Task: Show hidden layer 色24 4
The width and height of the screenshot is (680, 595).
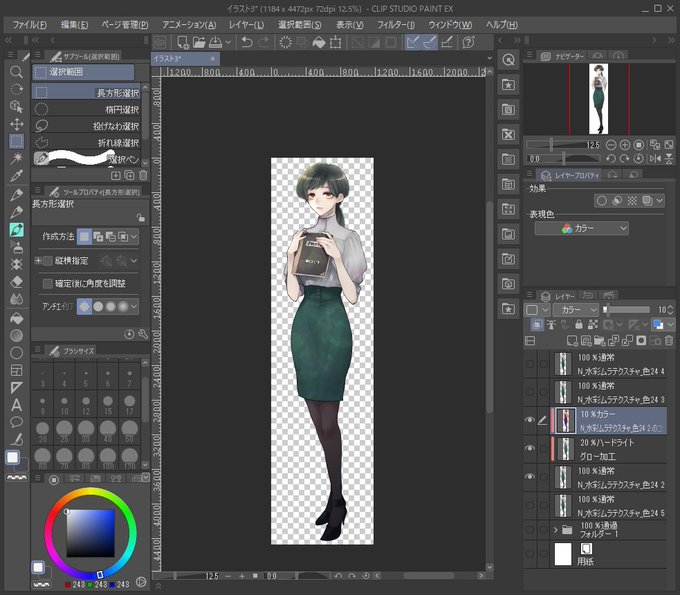Action: click(x=530, y=364)
